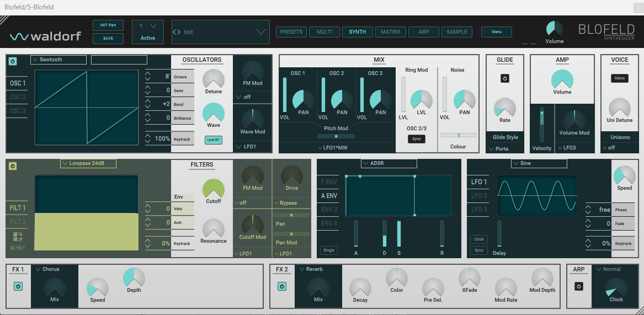
Task: Click the filter Cutoff knob
Action: [x=214, y=189]
